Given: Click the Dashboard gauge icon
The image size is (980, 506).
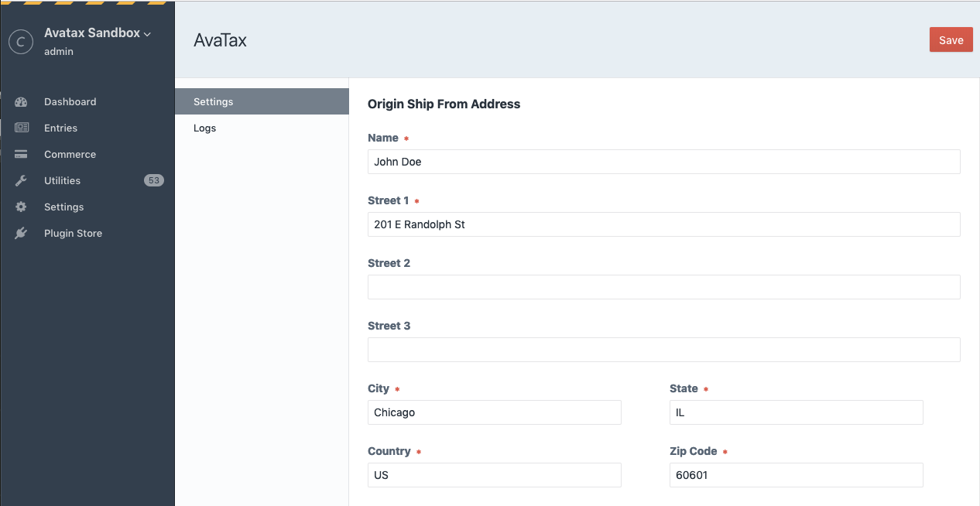Looking at the screenshot, I should coord(21,102).
